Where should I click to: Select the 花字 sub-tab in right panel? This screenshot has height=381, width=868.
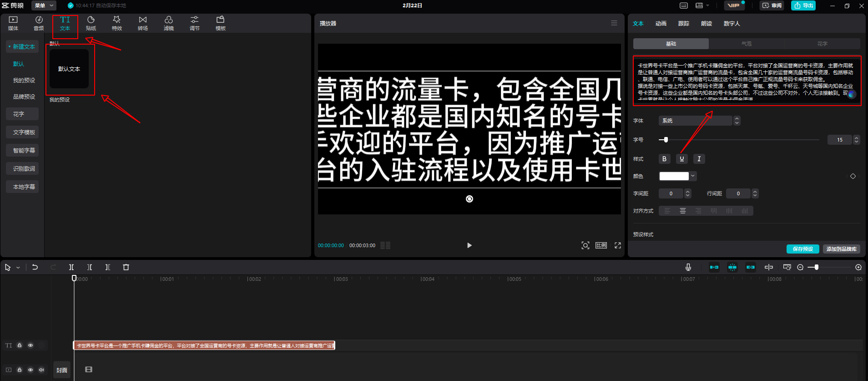coord(822,44)
